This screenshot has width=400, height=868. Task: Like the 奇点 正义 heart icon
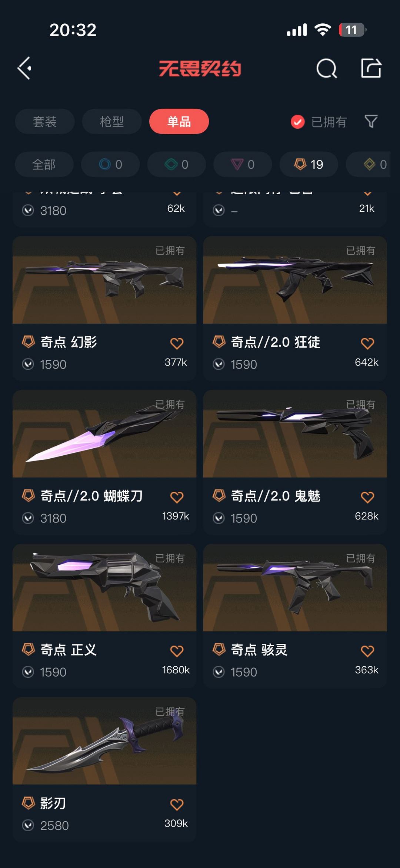177,651
